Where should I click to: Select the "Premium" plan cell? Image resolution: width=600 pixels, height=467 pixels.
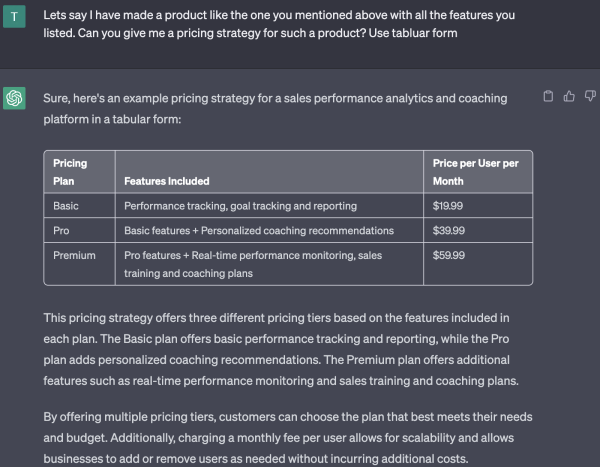[74, 255]
